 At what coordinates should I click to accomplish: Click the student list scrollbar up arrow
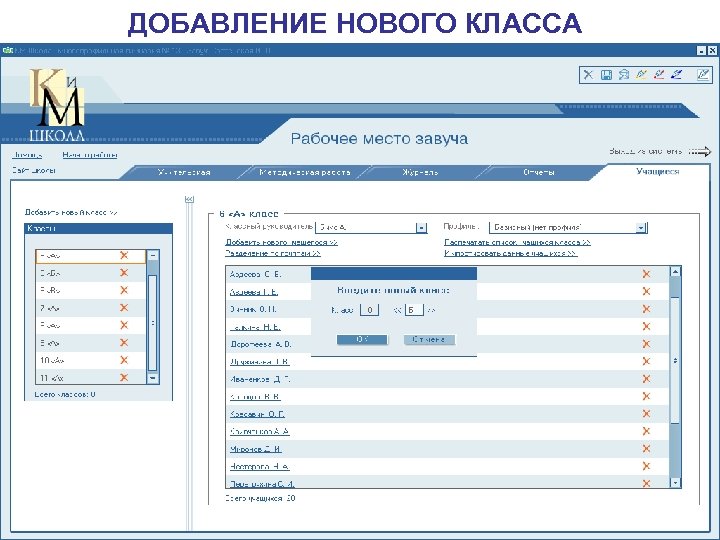(x=675, y=271)
